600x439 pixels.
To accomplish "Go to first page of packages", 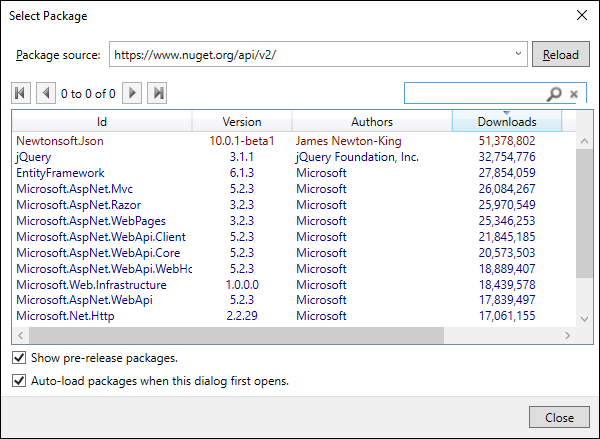I will (x=20, y=94).
